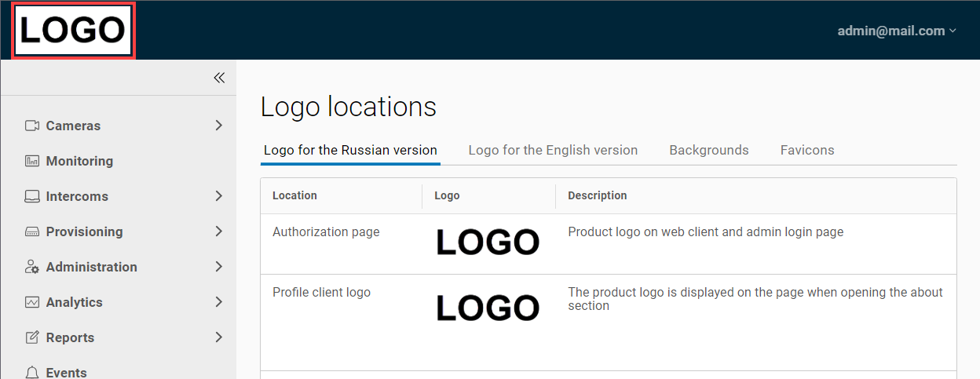Click the Provisioning icon in sidebar
The height and width of the screenshot is (379, 980).
coord(32,231)
